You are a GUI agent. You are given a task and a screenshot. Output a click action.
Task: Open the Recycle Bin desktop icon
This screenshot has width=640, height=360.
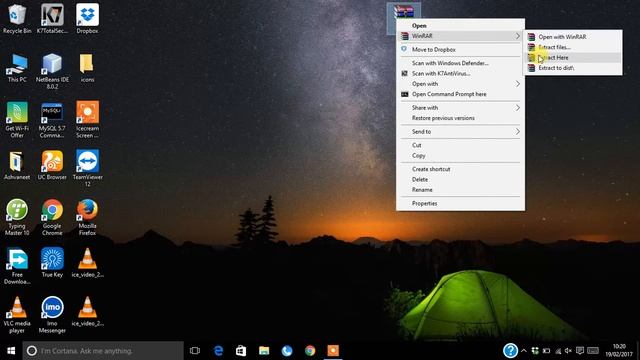[17, 19]
